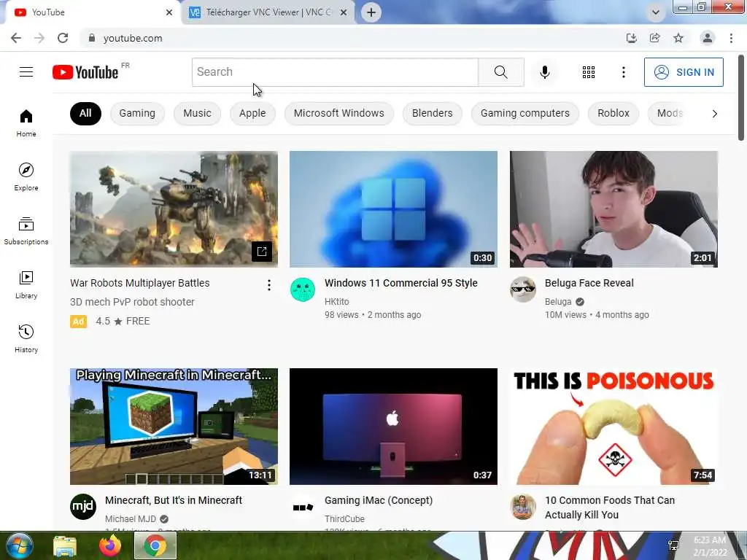This screenshot has width=747, height=560.
Task: Switch to the Télécharger VNC Viewer tab
Action: click(268, 12)
